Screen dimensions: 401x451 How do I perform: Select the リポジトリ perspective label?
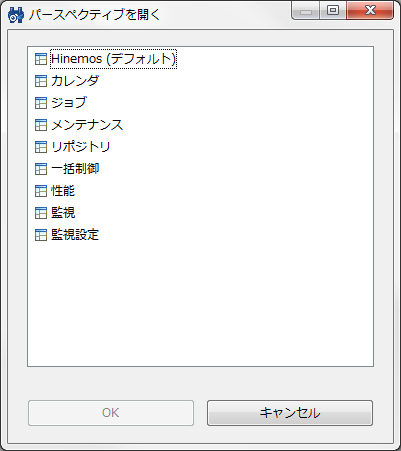(81, 147)
